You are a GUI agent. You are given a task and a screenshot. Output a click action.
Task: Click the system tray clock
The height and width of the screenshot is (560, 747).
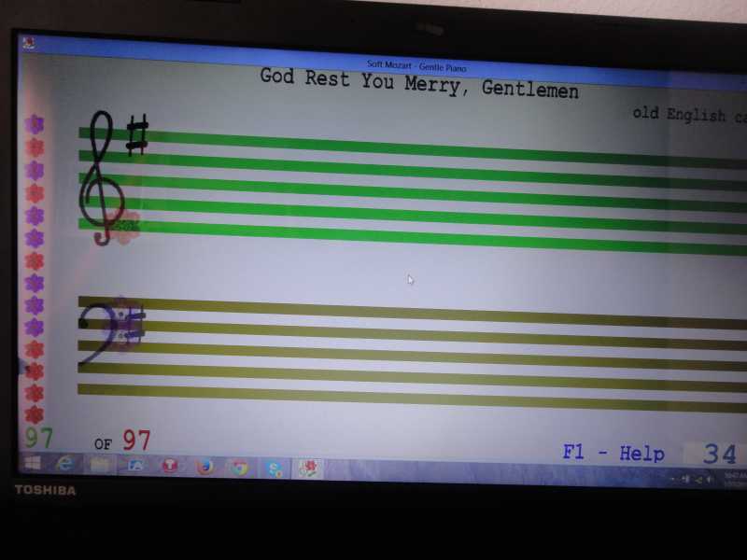[735, 480]
